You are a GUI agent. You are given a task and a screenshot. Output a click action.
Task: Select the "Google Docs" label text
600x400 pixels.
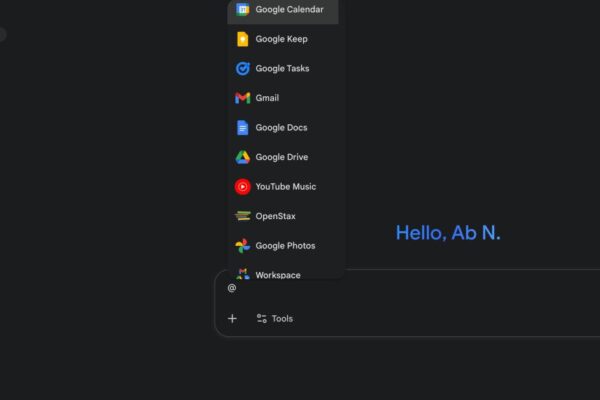coord(281,128)
